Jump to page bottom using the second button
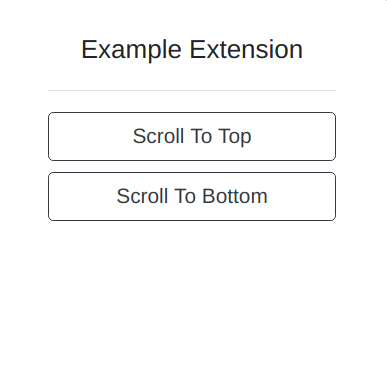Viewport: 387px width, 385px height. click(192, 196)
